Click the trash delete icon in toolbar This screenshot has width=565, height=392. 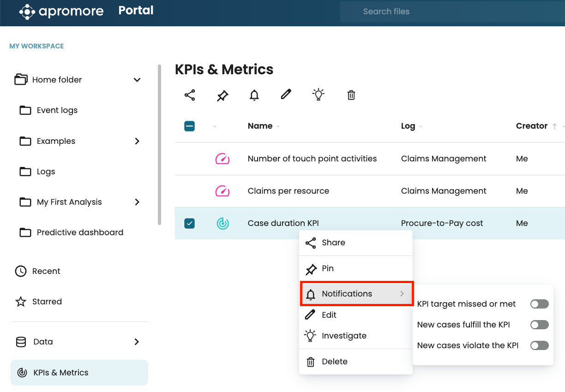351,95
